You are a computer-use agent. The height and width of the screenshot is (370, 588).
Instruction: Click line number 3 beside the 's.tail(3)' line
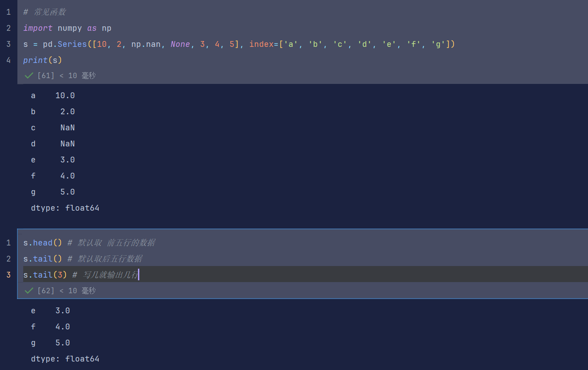tap(8, 275)
